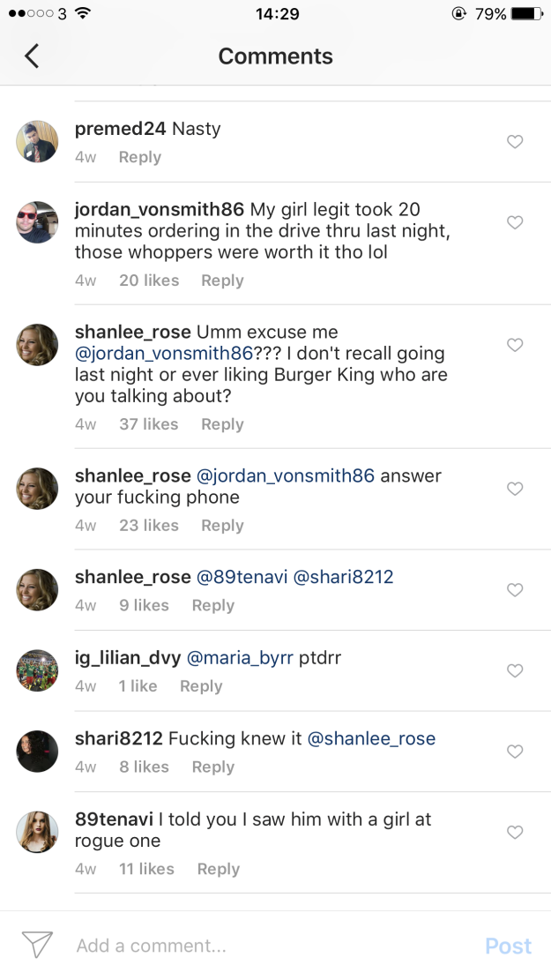Tap the battery icon in status bar
551x980 pixels.
pyautogui.click(x=526, y=14)
